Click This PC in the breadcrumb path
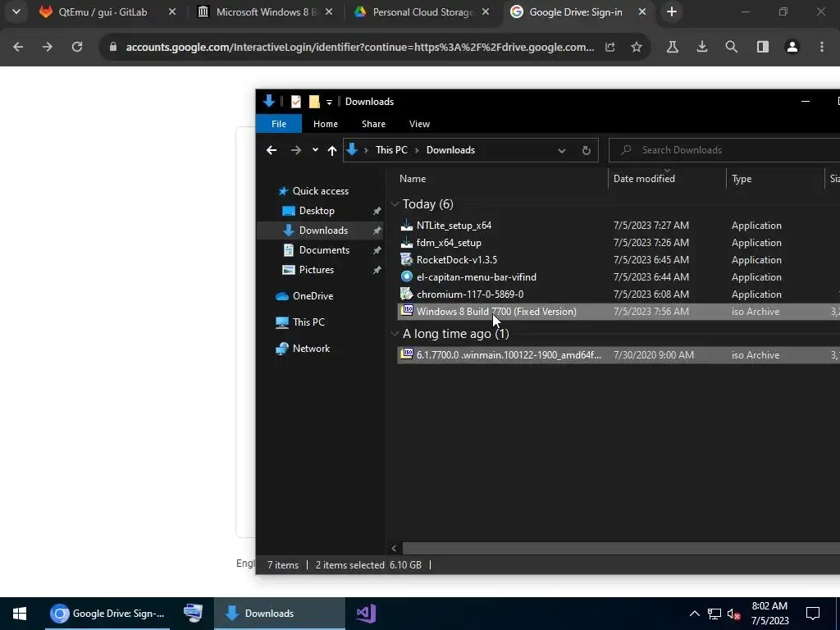Image resolution: width=840 pixels, height=630 pixels. (391, 150)
